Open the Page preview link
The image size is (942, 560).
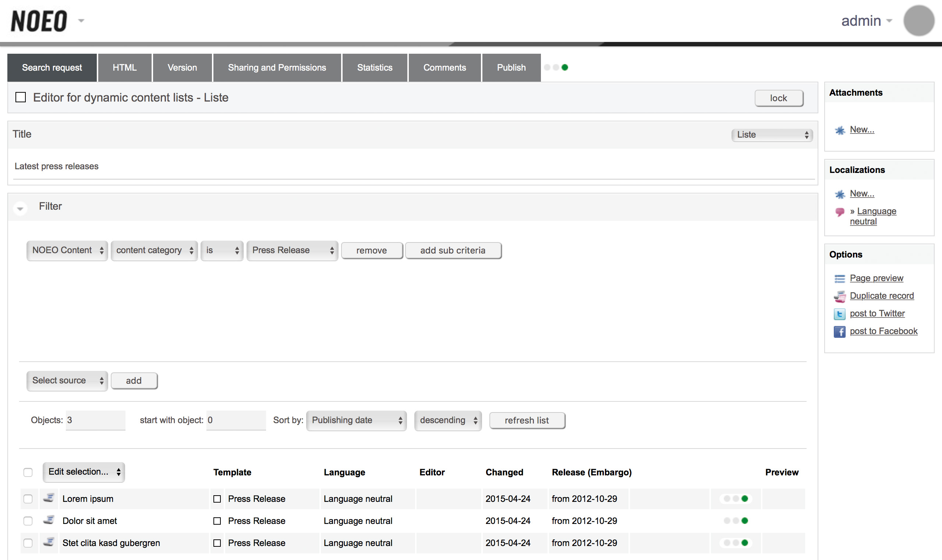point(877,278)
